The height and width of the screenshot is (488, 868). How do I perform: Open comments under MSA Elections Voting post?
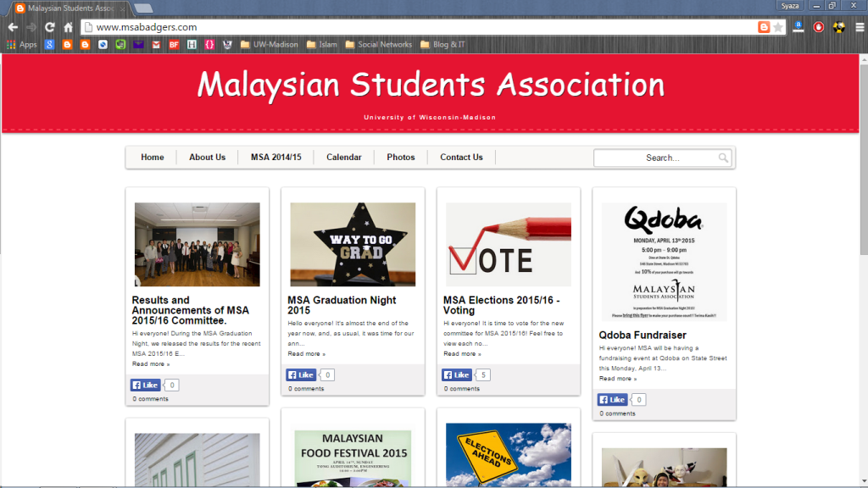(462, 389)
